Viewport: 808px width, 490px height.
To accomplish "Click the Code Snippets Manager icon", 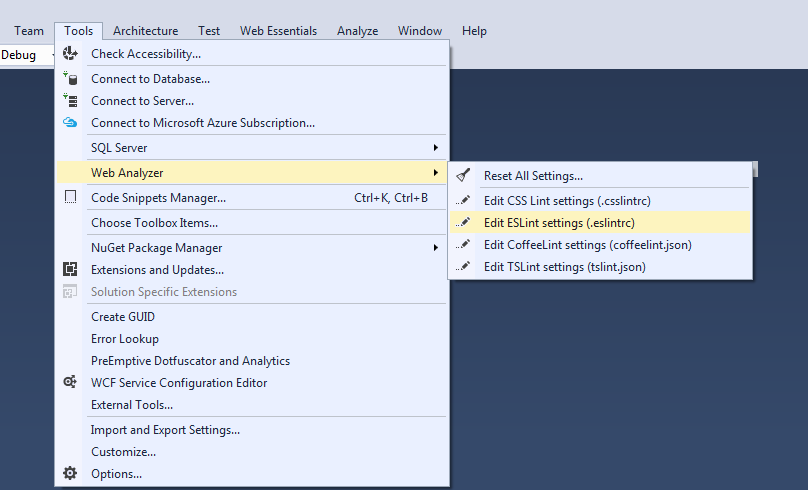I will (70, 197).
